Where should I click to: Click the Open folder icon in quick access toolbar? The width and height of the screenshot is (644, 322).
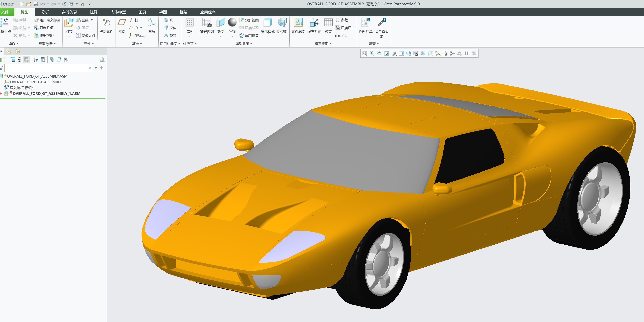pyautogui.click(x=29, y=4)
